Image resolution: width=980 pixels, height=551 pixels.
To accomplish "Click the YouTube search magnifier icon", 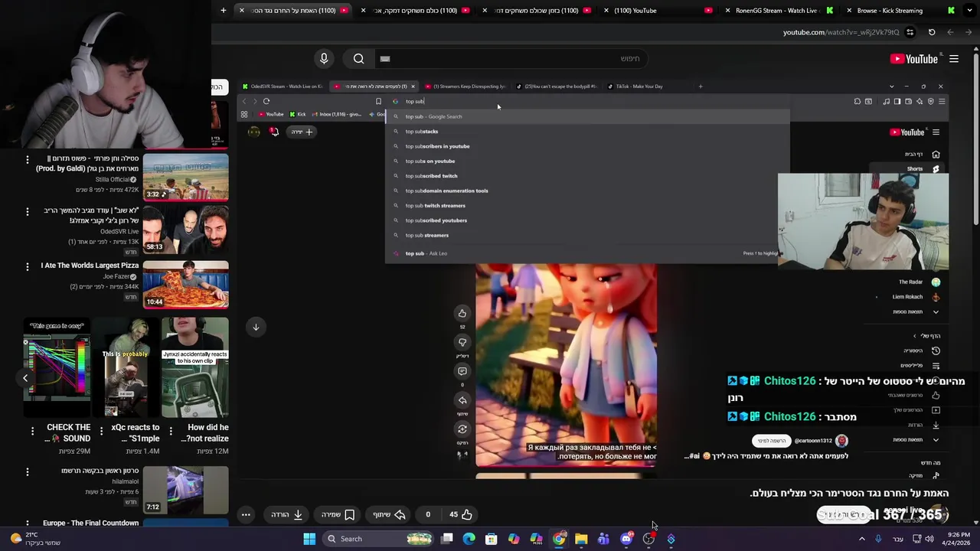I will point(358,59).
